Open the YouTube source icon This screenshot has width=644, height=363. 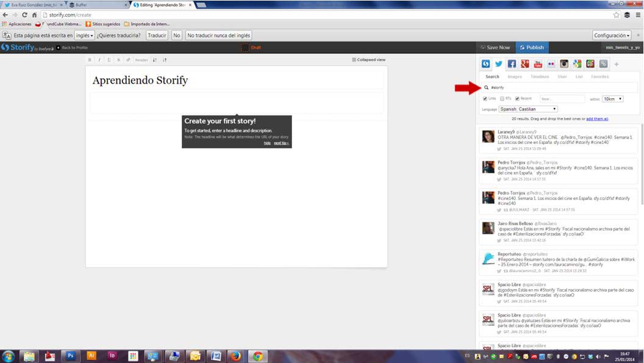pyautogui.click(x=538, y=63)
